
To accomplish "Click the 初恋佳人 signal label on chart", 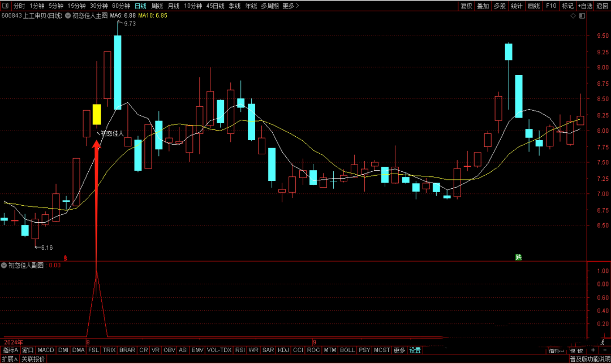I will pyautogui.click(x=112, y=133).
